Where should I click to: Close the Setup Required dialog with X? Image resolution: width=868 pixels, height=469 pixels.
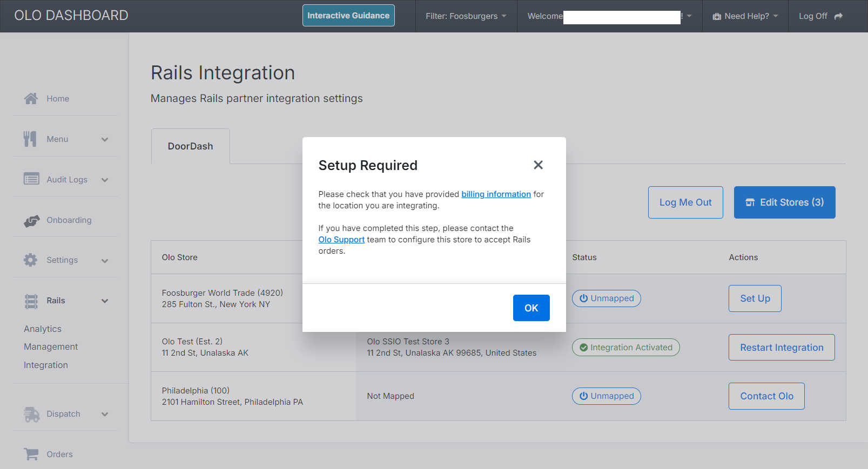(538, 165)
